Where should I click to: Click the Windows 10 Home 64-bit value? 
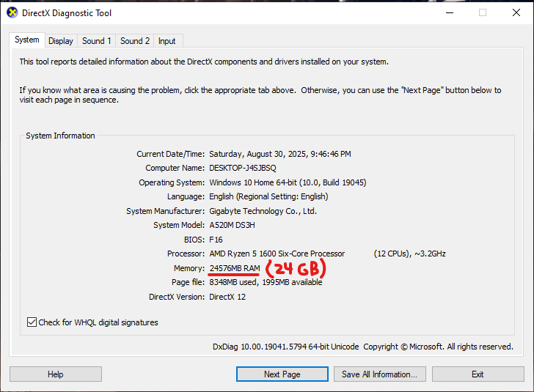288,182
